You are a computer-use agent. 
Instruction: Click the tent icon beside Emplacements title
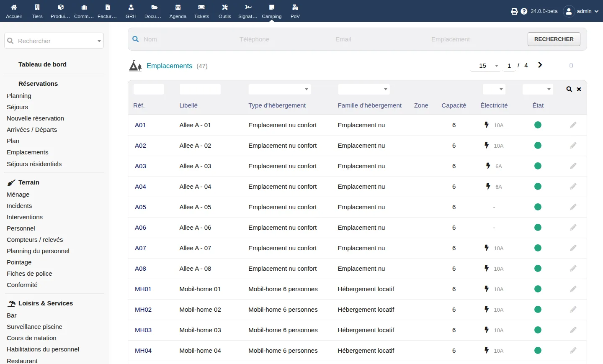click(x=135, y=66)
